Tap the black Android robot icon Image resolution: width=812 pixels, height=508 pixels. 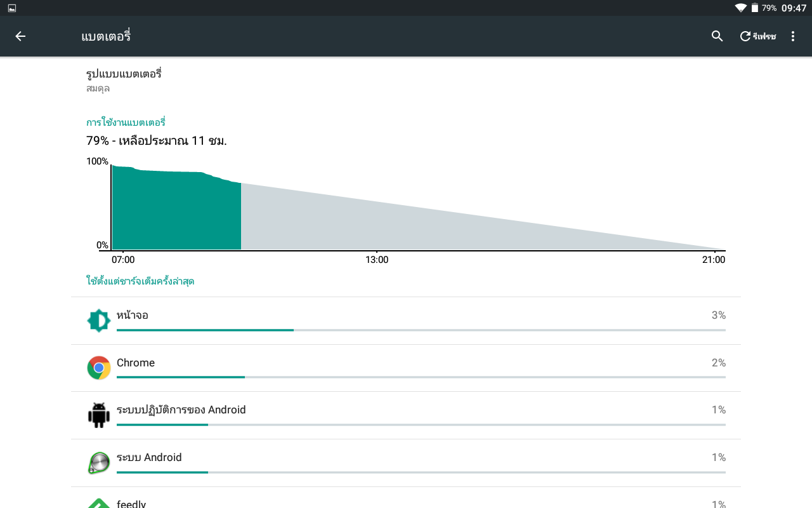click(x=98, y=415)
